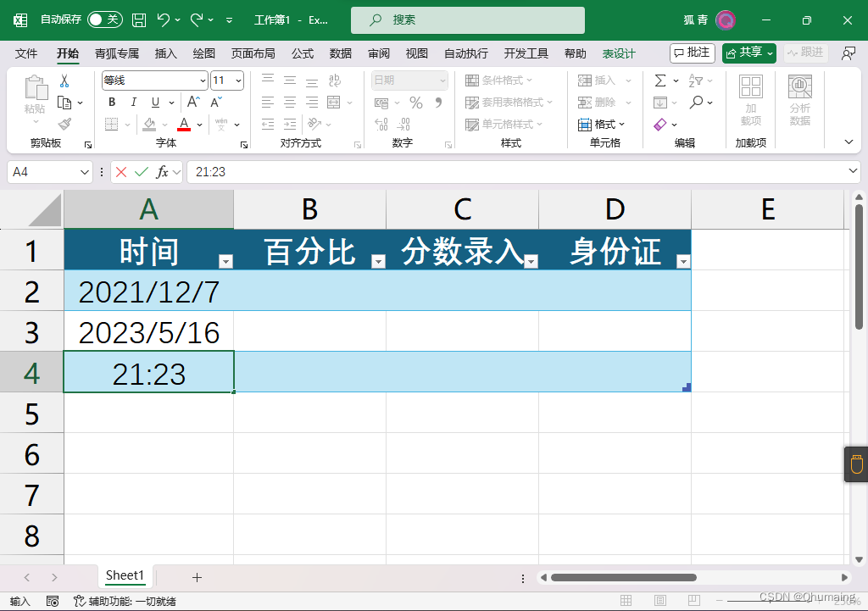868x611 pixels.
Task: Toggle Wrap Text in alignment group
Action: click(x=334, y=79)
